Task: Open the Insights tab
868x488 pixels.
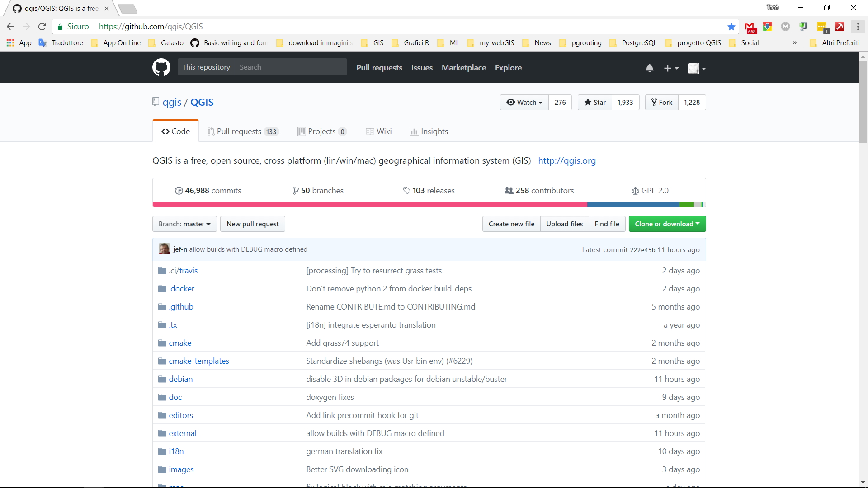Action: [429, 131]
